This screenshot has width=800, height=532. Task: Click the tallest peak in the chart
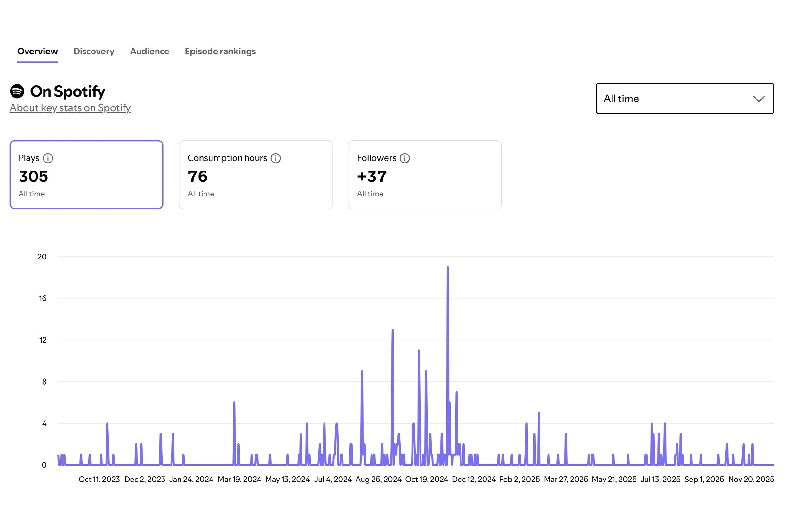coord(447,268)
